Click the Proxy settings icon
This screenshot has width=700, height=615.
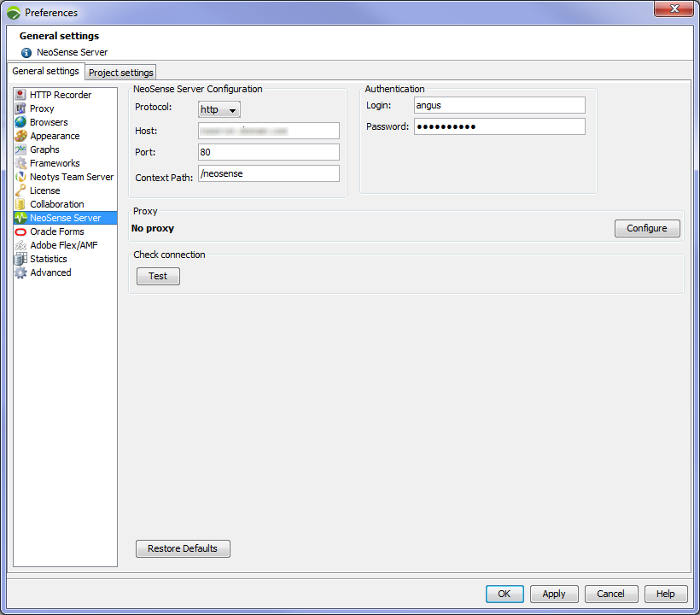[20, 108]
